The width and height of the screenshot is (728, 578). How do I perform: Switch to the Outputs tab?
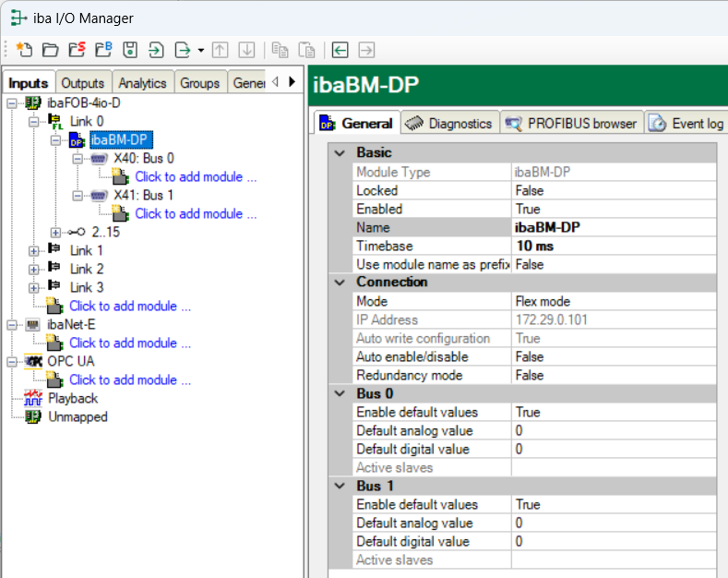pyautogui.click(x=83, y=83)
